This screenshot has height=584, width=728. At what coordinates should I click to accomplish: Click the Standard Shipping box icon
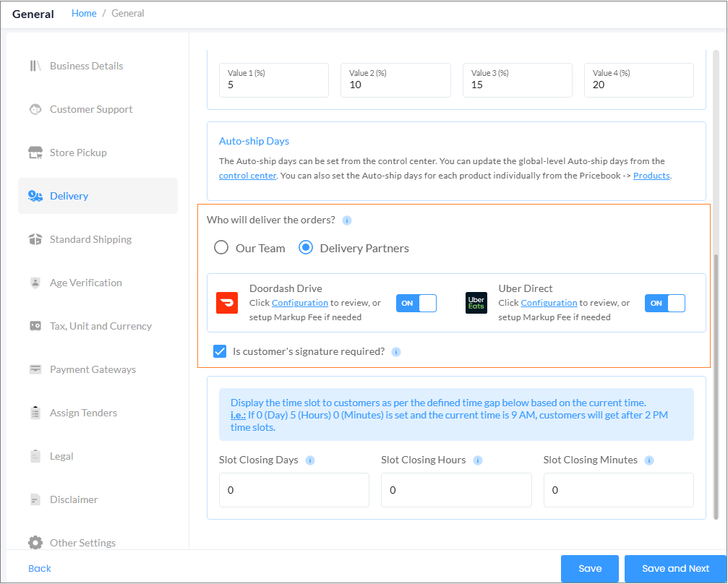tap(35, 239)
